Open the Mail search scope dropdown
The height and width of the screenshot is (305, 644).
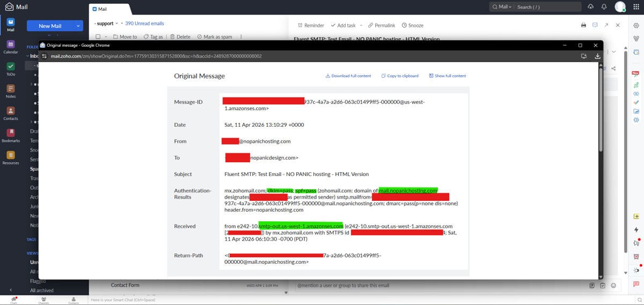point(501,6)
